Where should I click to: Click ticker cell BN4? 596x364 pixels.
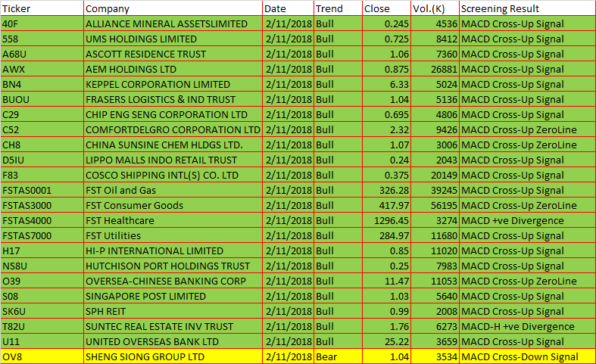(x=42, y=84)
